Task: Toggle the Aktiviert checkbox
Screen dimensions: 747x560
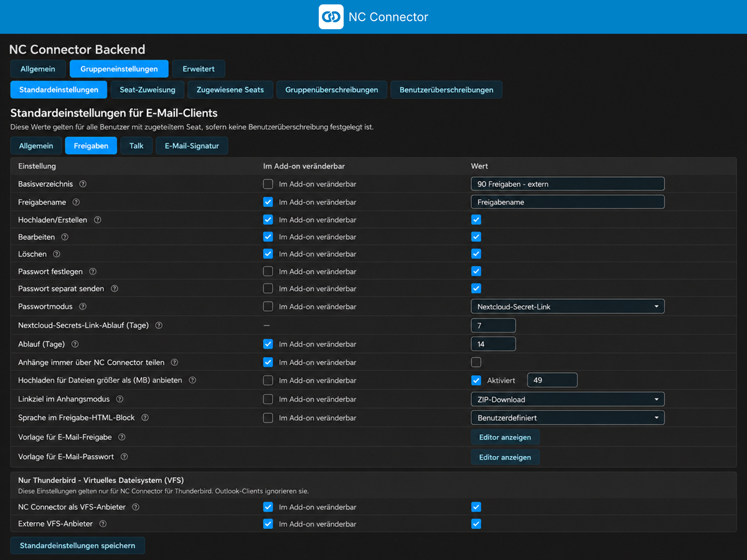Action: (x=476, y=380)
